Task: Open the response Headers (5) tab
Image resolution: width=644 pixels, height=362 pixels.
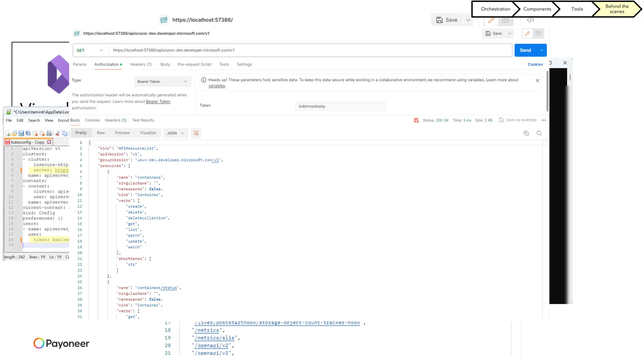Action: [116, 120]
